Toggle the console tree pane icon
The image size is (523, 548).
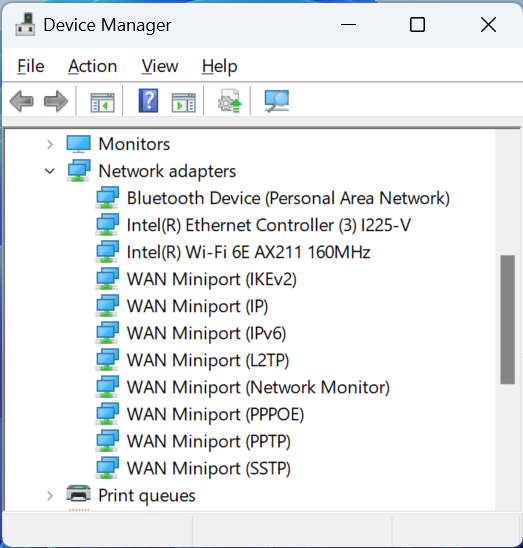(102, 102)
